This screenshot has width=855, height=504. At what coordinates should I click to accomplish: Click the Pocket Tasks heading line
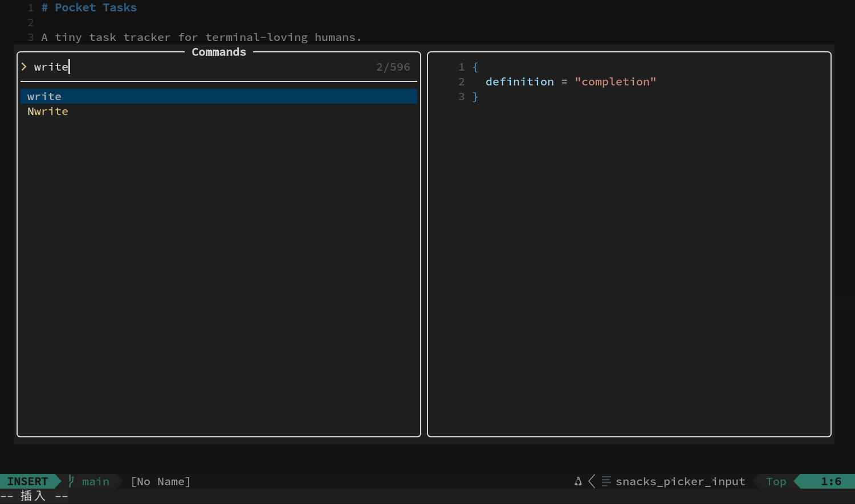pyautogui.click(x=89, y=7)
